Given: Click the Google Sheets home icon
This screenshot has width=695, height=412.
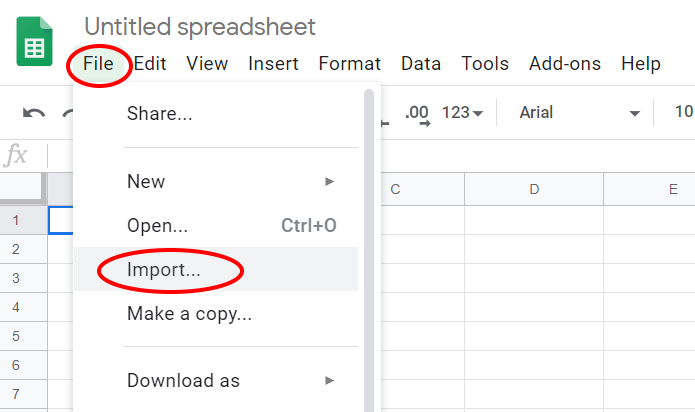Looking at the screenshot, I should pyautogui.click(x=35, y=41).
